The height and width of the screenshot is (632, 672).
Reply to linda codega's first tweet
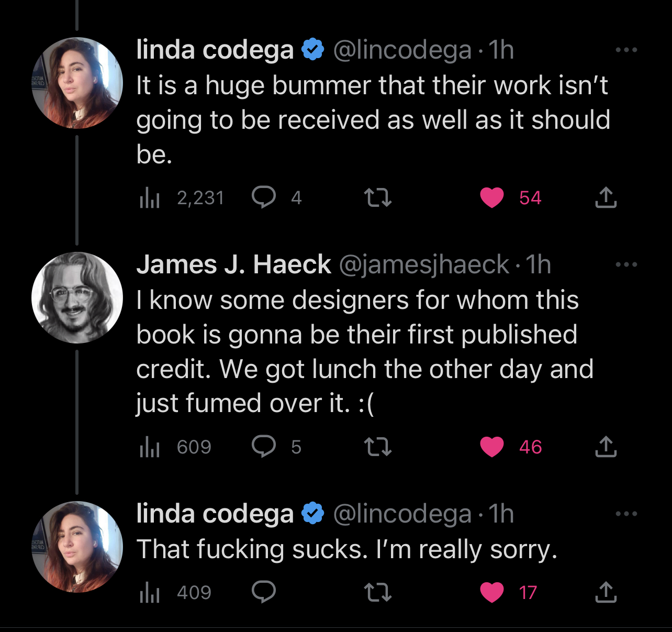[264, 197]
